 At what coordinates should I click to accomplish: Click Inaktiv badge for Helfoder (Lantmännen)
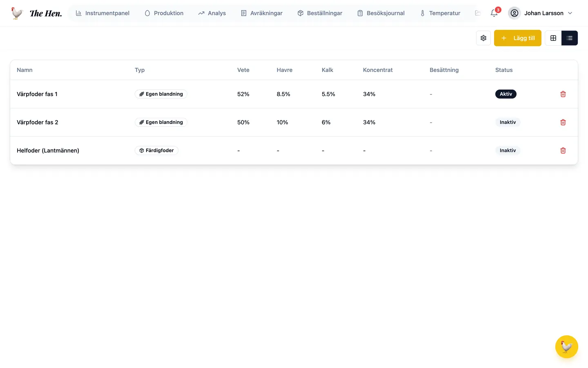click(x=508, y=150)
